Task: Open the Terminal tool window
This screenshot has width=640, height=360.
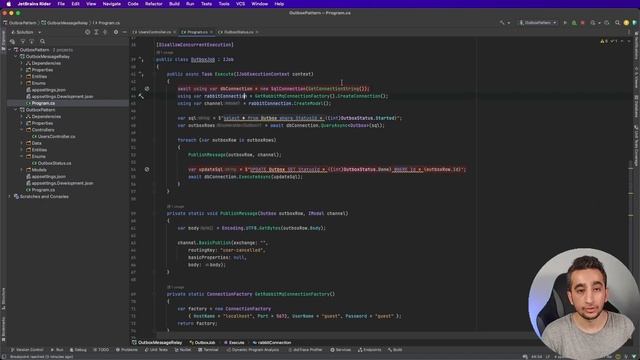Action: coord(209,350)
